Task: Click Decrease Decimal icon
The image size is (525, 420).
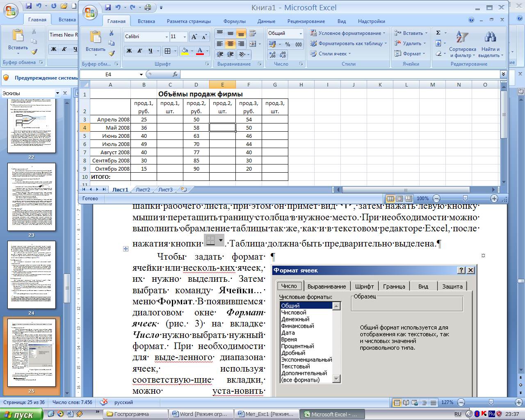Action: 283,55
